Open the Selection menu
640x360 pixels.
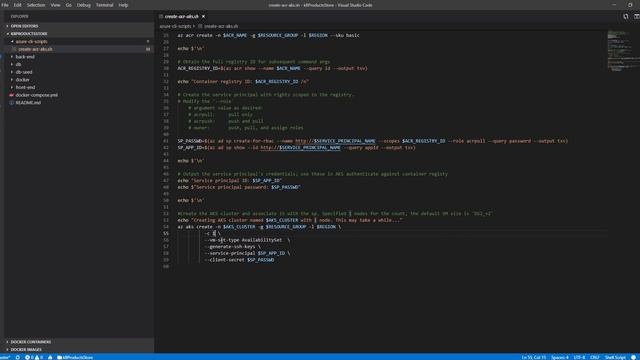[x=36, y=5]
